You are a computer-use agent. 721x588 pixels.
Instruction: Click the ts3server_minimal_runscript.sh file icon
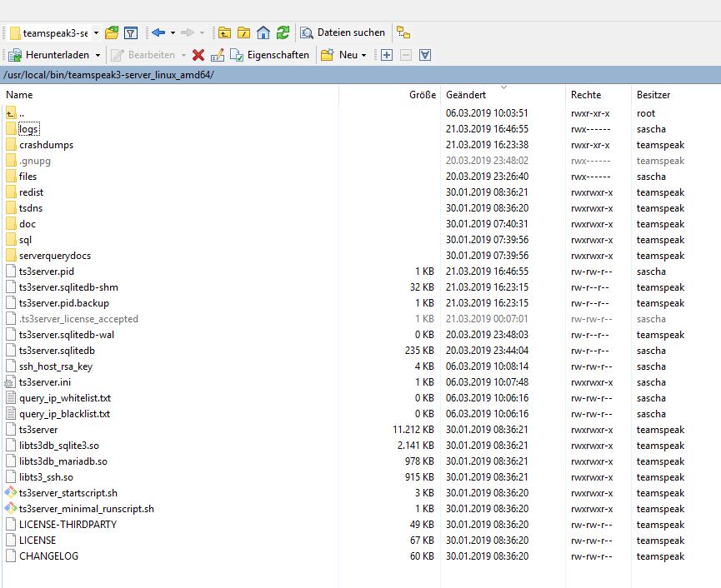pos(11,509)
